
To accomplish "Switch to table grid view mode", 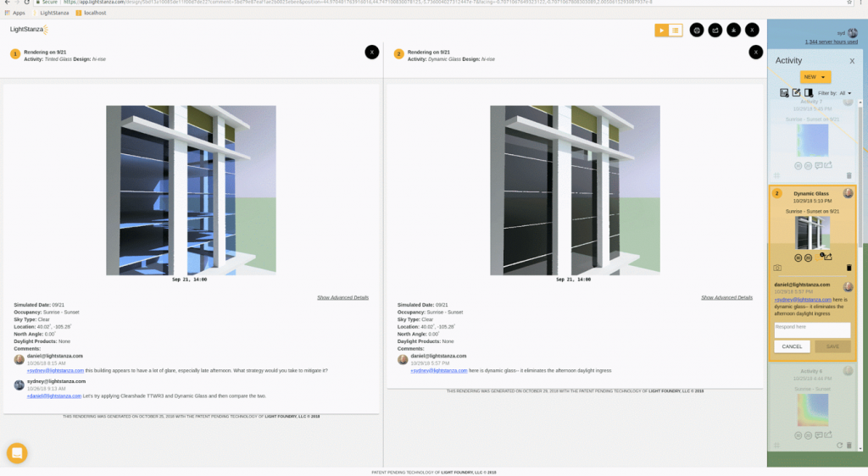I will (675, 30).
